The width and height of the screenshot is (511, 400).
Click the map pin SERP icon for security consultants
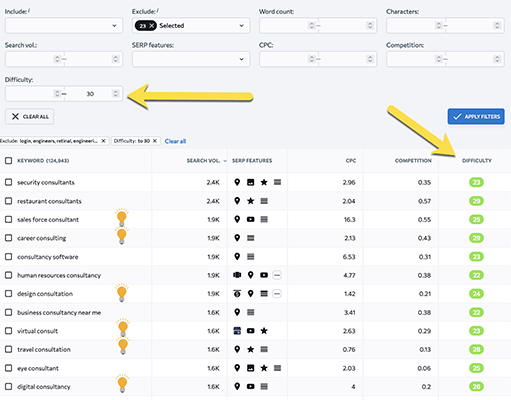point(237,182)
